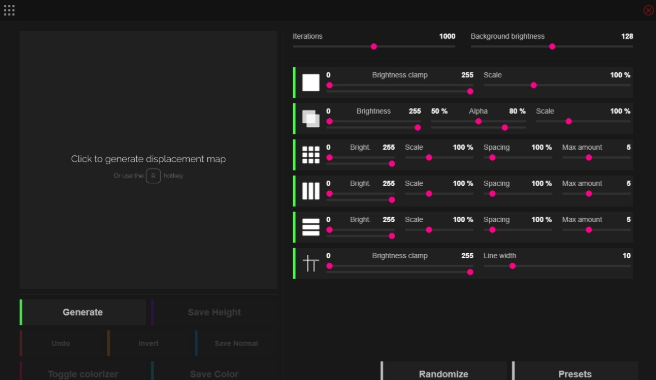Open the apps grid menu icon

(x=9, y=10)
